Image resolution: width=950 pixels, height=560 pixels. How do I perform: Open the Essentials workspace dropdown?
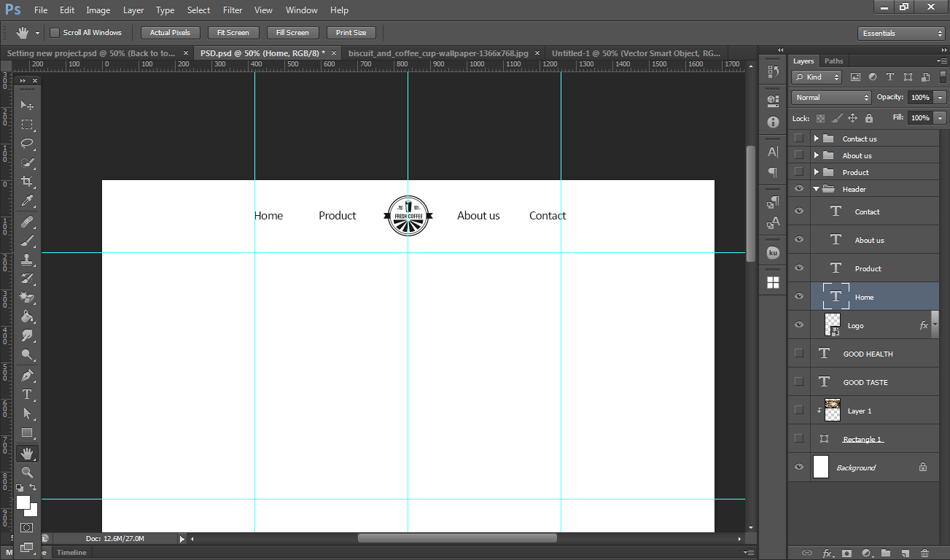pos(901,34)
